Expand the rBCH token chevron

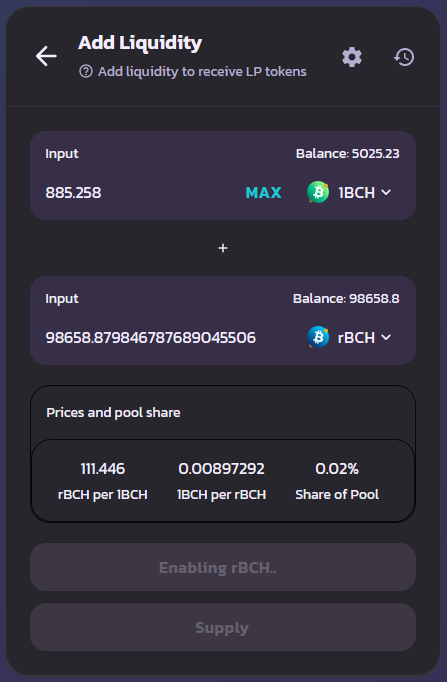(386, 337)
